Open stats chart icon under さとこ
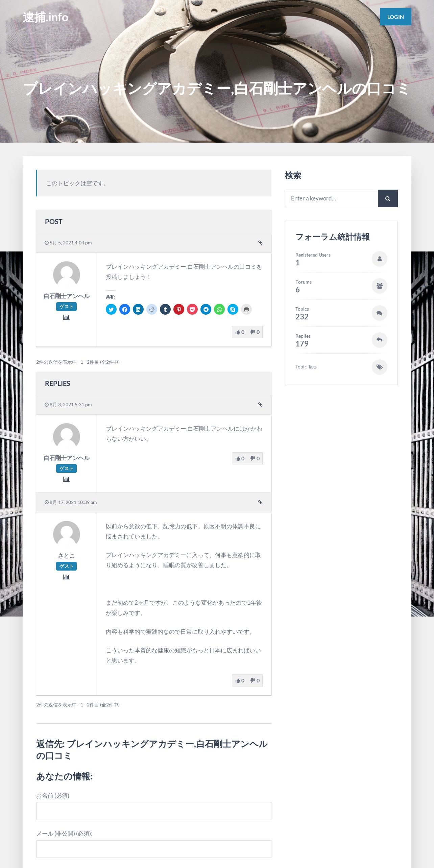The height and width of the screenshot is (868, 434). [x=66, y=577]
